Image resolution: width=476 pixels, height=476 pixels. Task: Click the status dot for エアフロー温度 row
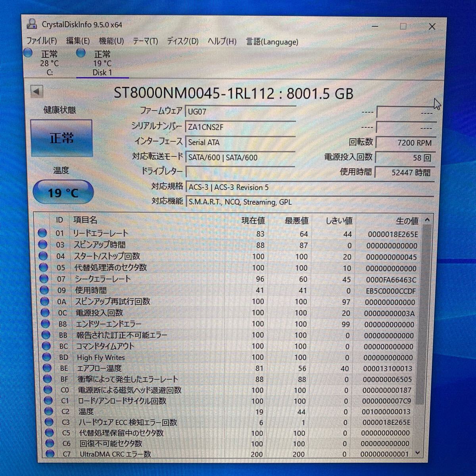pyautogui.click(x=47, y=369)
